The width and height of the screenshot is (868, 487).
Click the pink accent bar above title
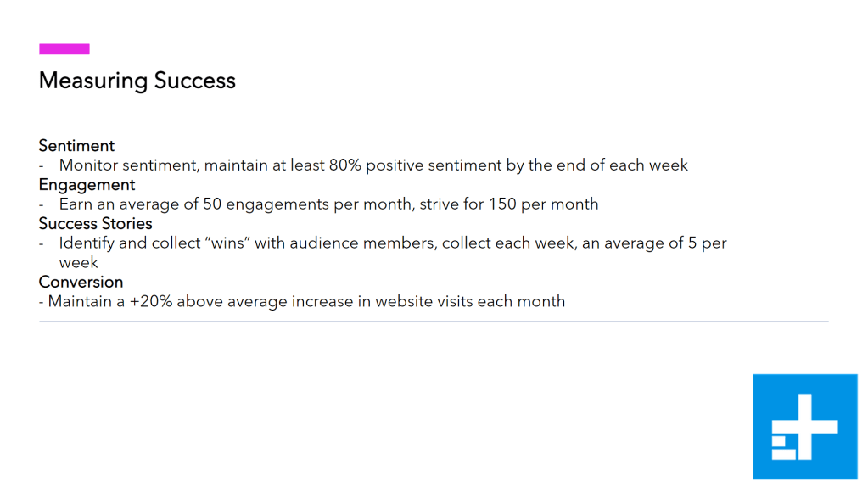point(64,49)
